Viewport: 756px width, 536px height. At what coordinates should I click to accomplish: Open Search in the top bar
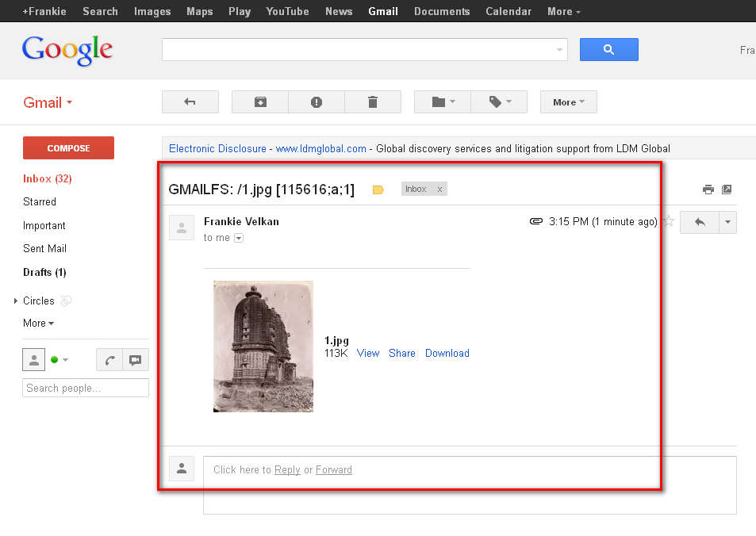100,11
